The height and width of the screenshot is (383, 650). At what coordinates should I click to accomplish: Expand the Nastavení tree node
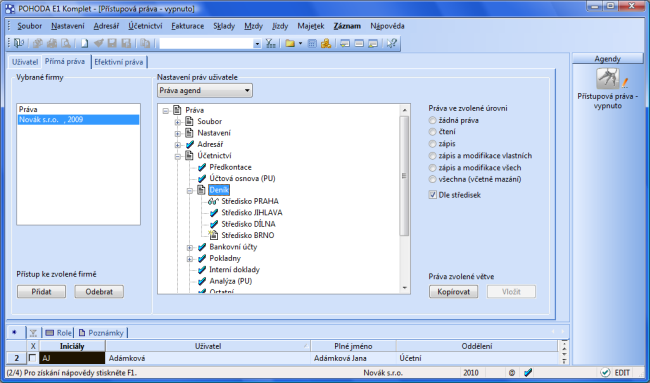click(177, 133)
